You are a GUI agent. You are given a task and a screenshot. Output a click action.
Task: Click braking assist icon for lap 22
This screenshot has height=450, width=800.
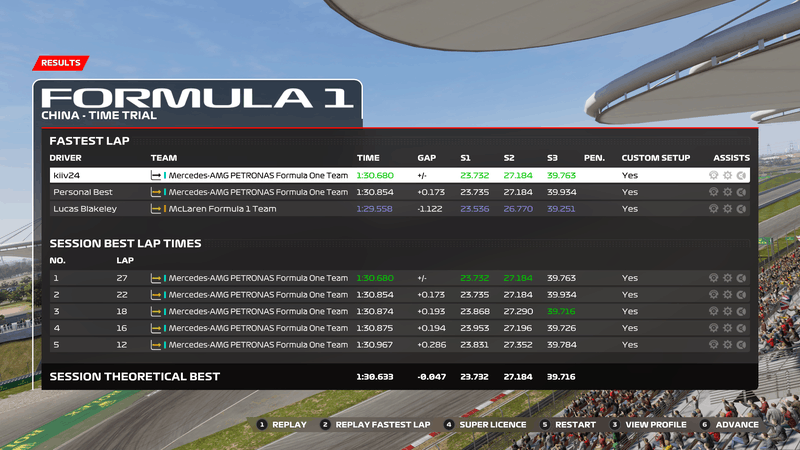(713, 294)
